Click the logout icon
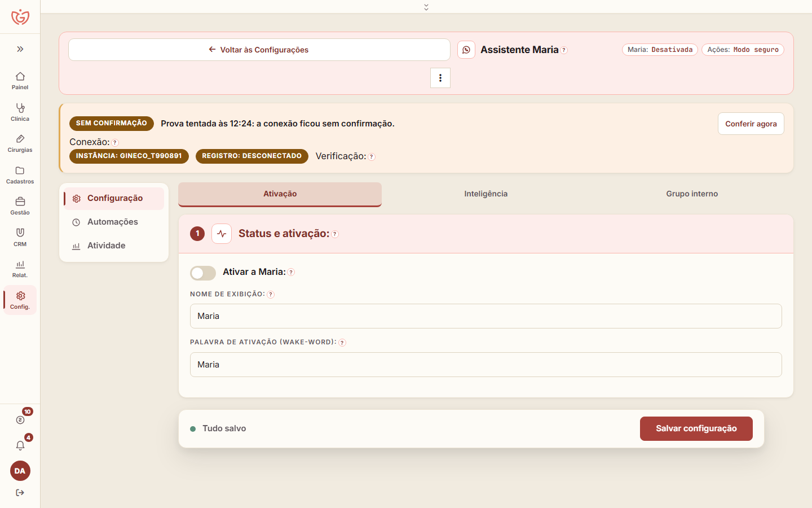 20,493
